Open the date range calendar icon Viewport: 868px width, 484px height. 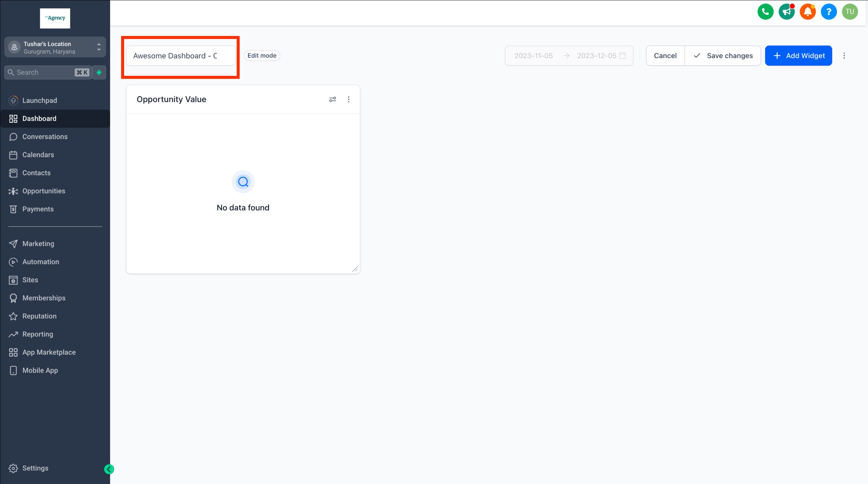(622, 56)
